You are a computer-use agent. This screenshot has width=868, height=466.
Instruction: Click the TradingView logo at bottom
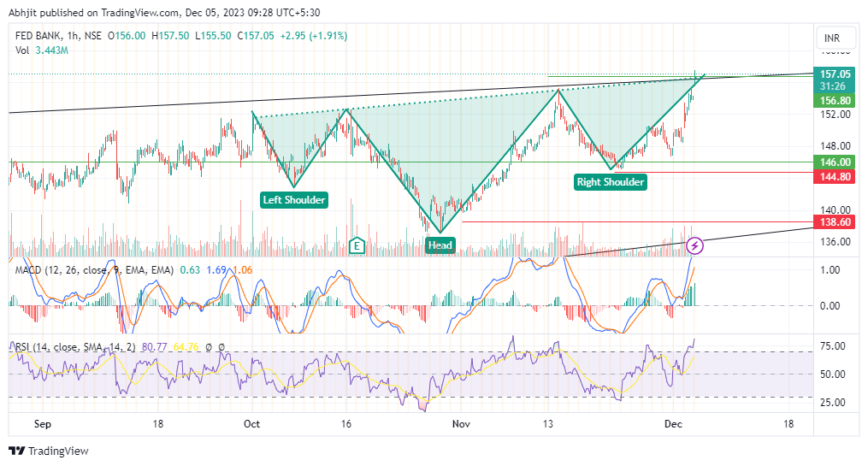point(49,451)
